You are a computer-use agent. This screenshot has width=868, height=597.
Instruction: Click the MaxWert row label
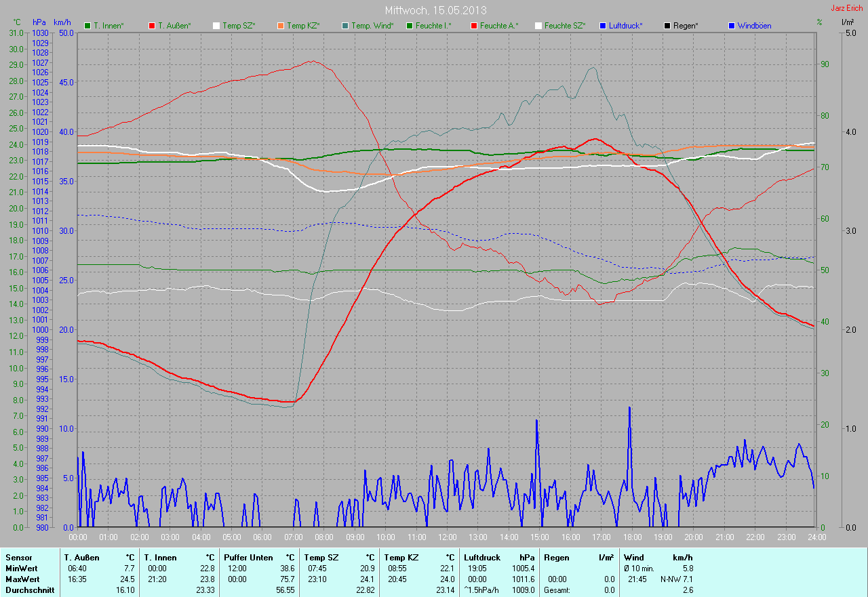[x=22, y=579]
